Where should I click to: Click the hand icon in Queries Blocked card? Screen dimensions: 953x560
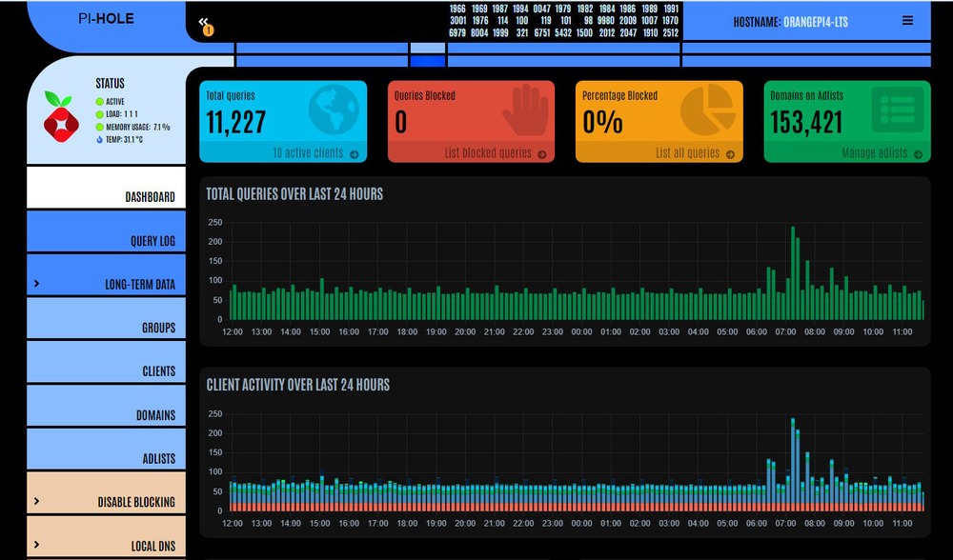click(x=525, y=110)
